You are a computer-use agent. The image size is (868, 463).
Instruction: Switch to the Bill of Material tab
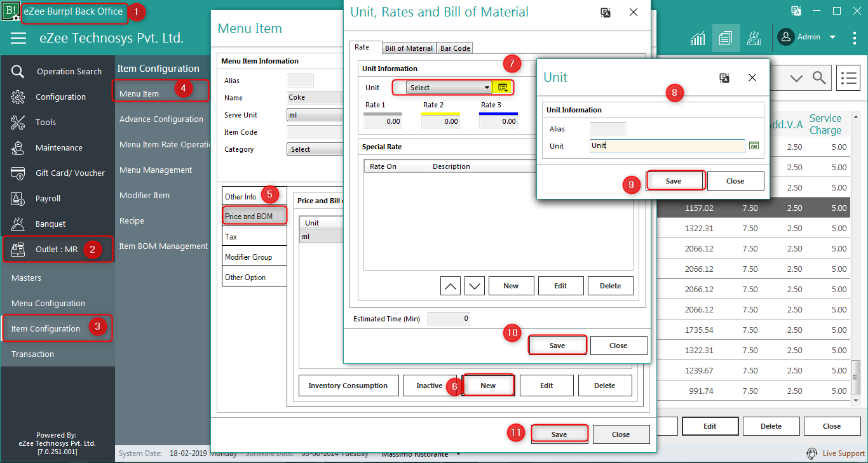click(409, 48)
